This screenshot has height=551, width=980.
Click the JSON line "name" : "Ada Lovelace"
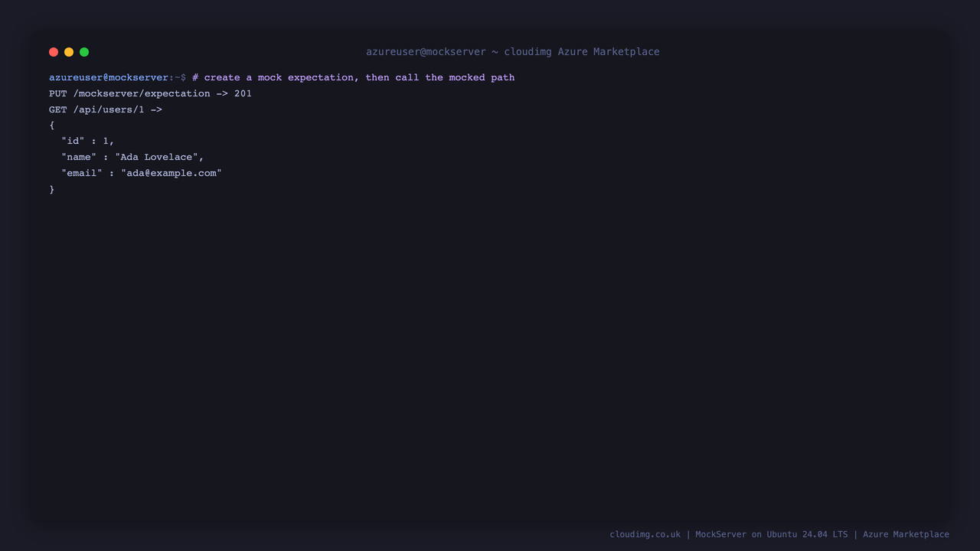pos(132,157)
